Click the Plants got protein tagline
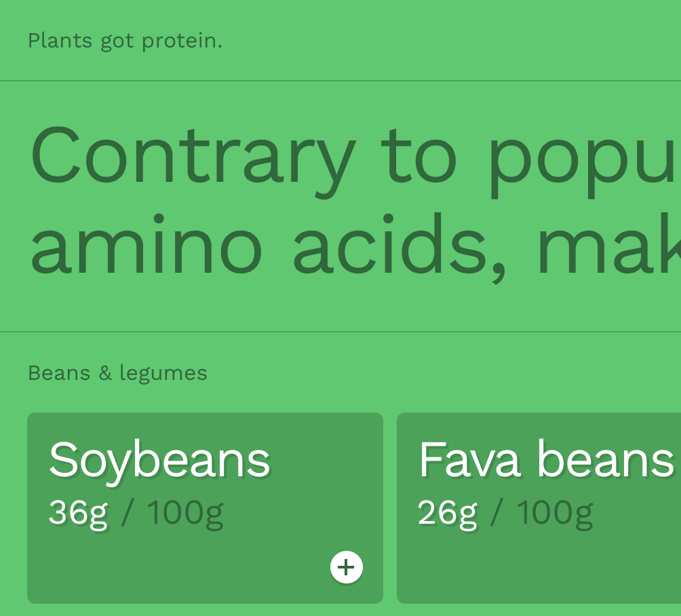Image resolution: width=681 pixels, height=616 pixels. [x=125, y=41]
